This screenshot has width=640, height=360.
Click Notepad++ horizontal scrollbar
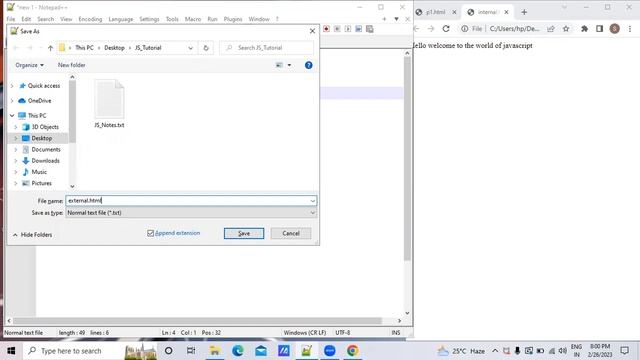(197, 321)
